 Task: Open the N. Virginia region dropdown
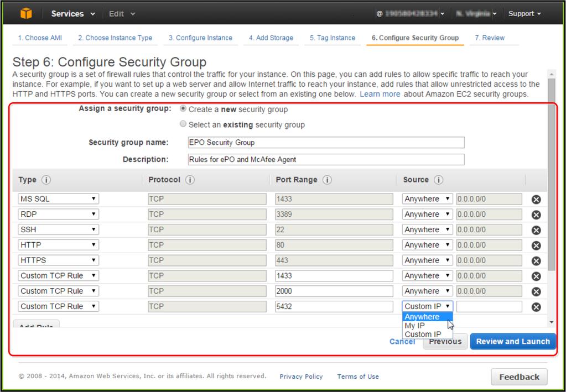click(x=476, y=14)
